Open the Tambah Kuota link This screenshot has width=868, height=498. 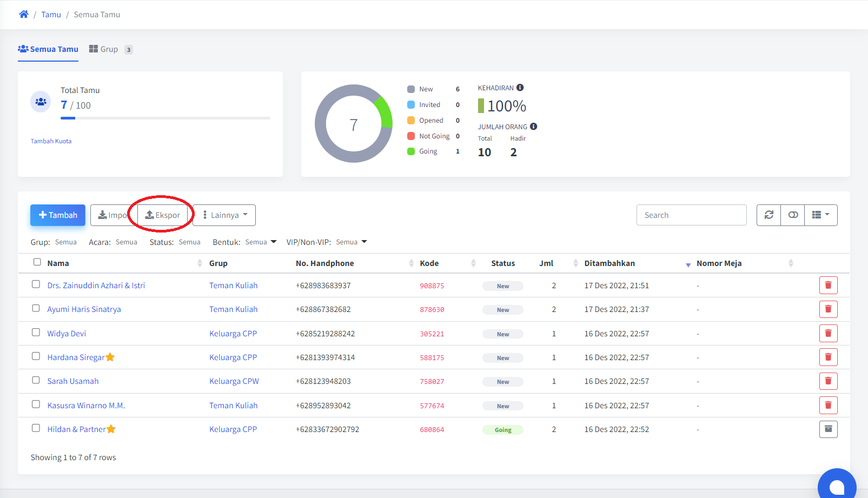(51, 141)
